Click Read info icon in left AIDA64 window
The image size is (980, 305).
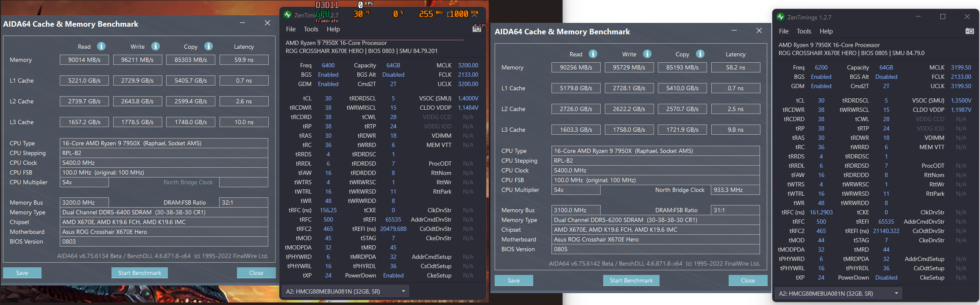click(101, 46)
